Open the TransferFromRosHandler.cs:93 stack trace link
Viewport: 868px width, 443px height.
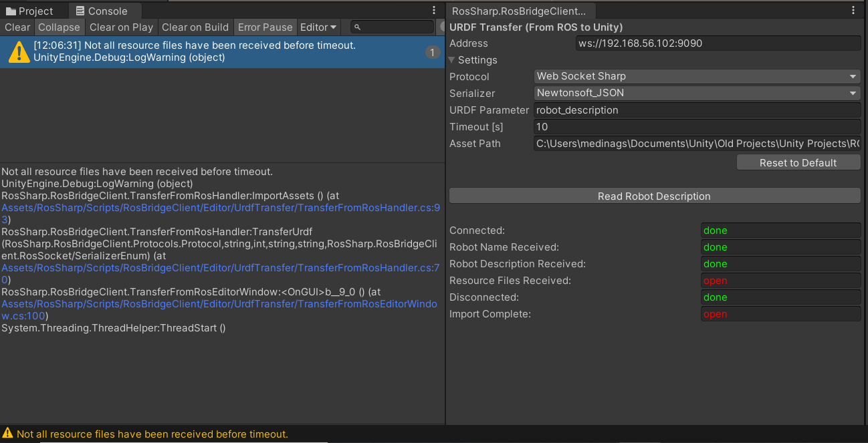coord(221,208)
